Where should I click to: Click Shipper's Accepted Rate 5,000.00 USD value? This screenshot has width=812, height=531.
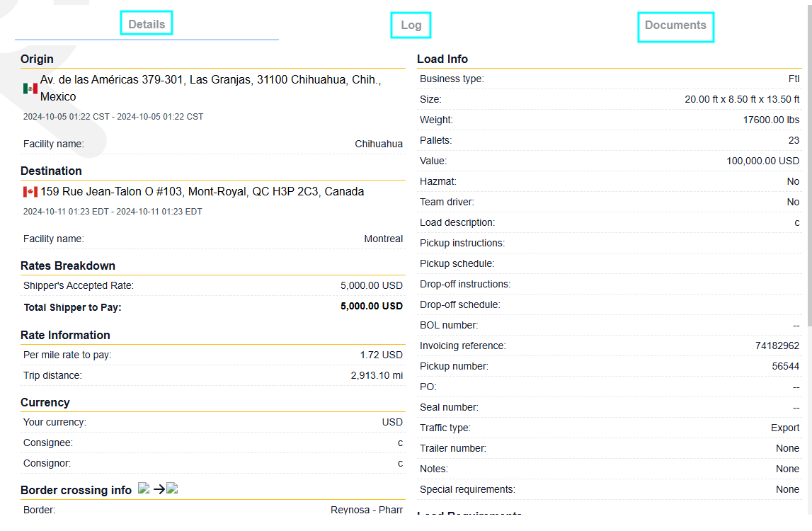coord(371,285)
